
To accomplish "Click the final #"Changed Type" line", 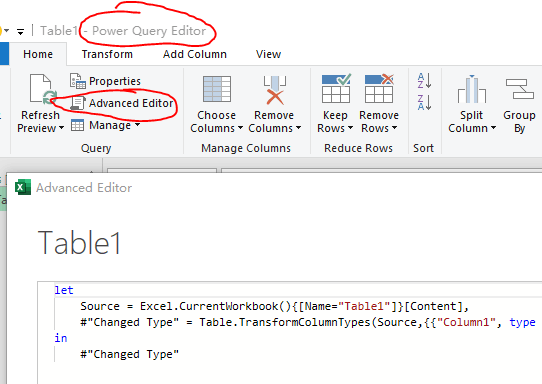I will 130,354.
